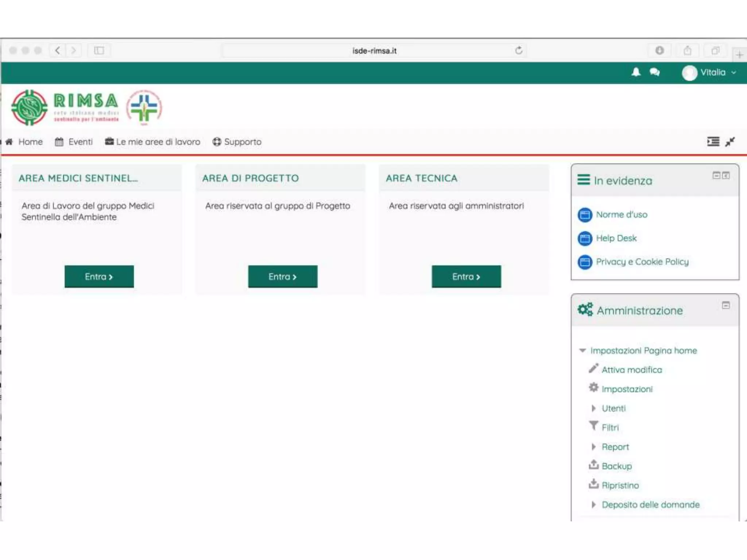747x560 pixels.
Task: Collapse Impostazioni Pagina home section
Action: pyautogui.click(x=582, y=350)
